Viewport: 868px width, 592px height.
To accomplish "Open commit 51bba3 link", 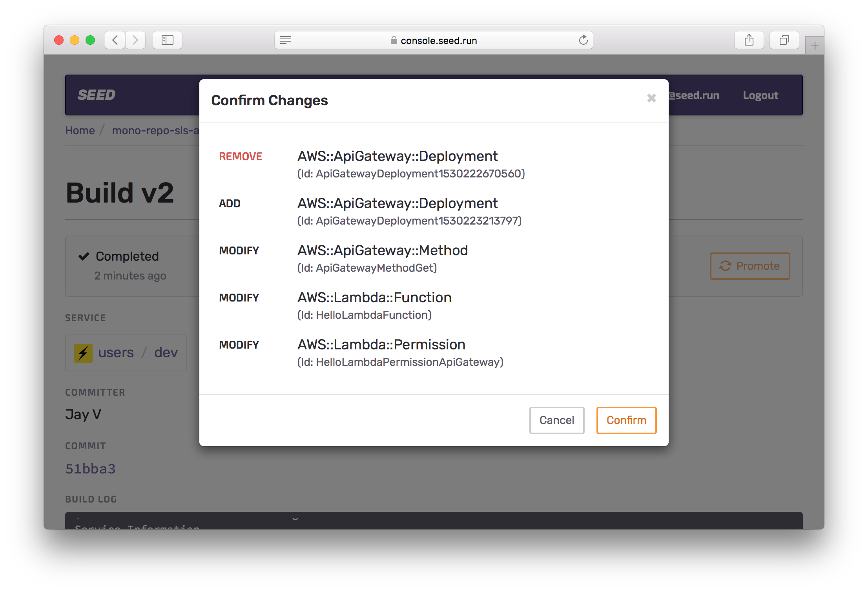I will (91, 469).
